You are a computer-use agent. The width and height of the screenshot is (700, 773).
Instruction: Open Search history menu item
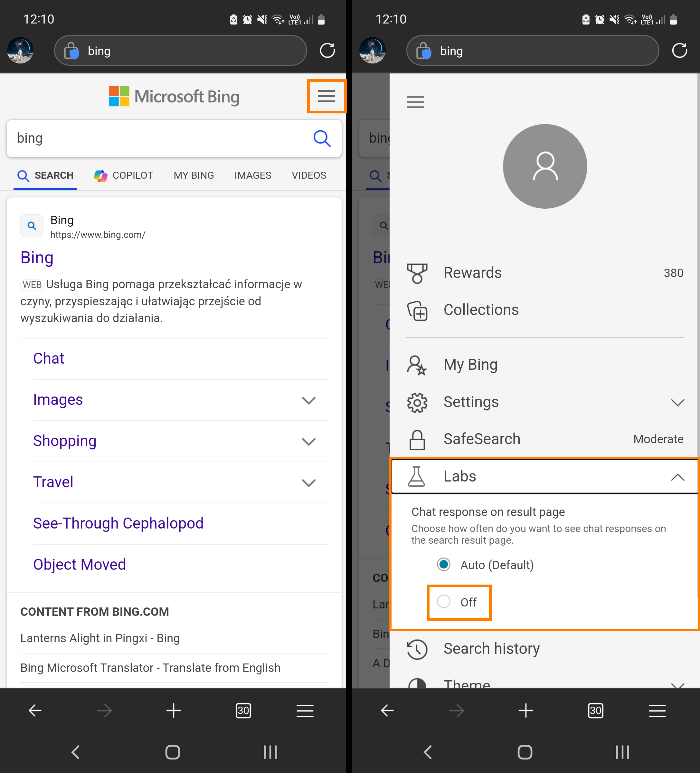coord(545,649)
